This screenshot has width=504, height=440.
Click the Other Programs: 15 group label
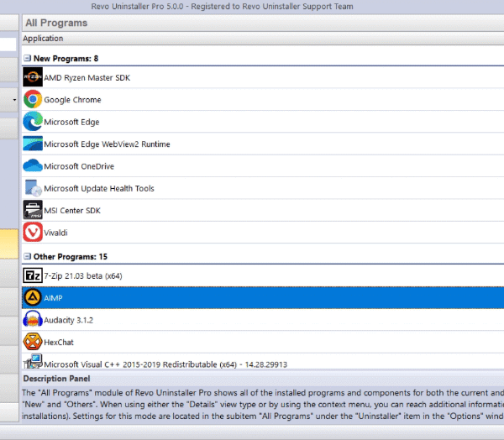pyautogui.click(x=71, y=256)
